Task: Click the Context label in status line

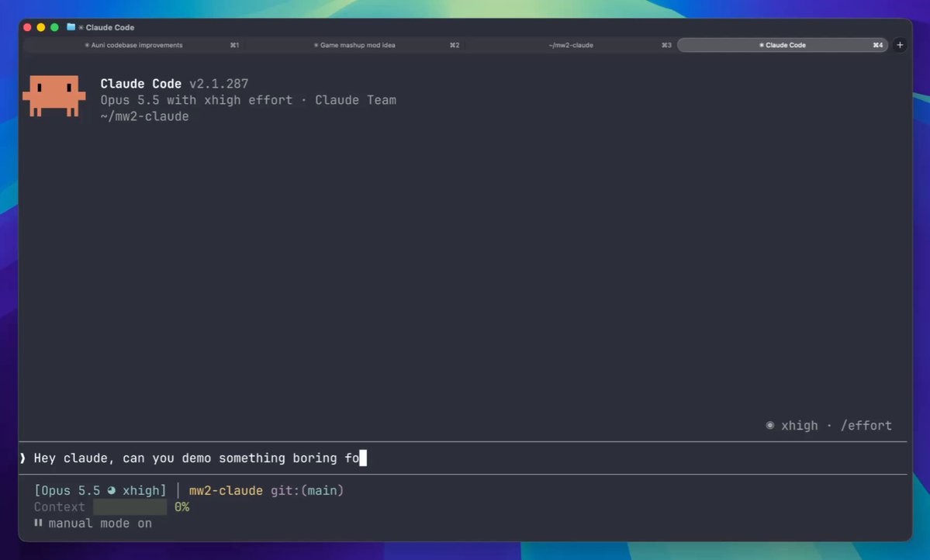Action: [59, 506]
